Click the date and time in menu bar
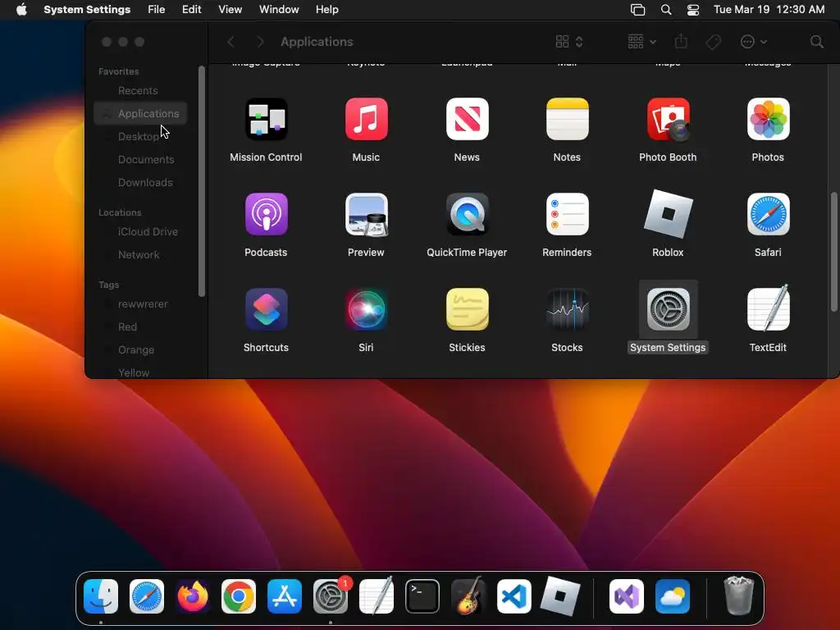The width and height of the screenshot is (840, 630). pyautogui.click(x=769, y=10)
